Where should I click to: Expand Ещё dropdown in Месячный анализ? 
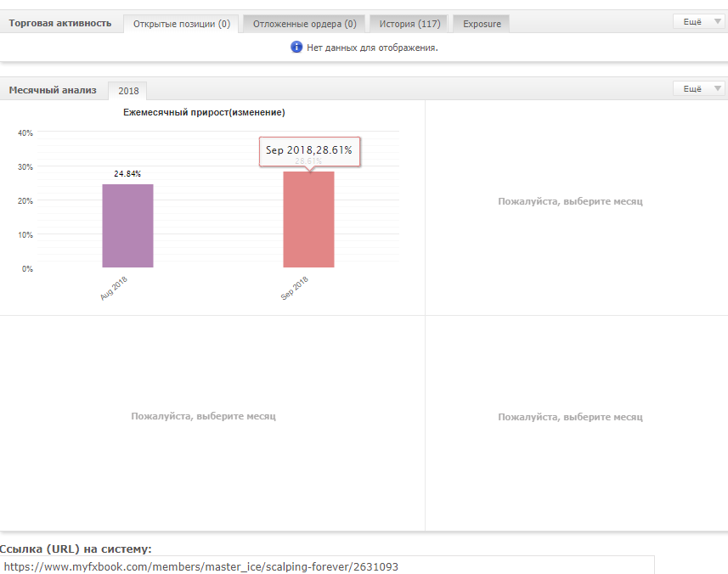click(699, 88)
